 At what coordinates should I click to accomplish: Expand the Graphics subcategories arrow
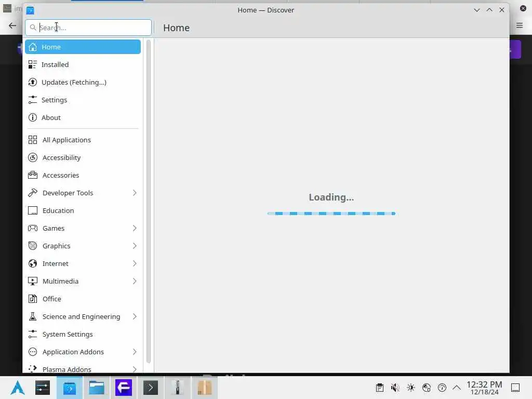click(135, 246)
